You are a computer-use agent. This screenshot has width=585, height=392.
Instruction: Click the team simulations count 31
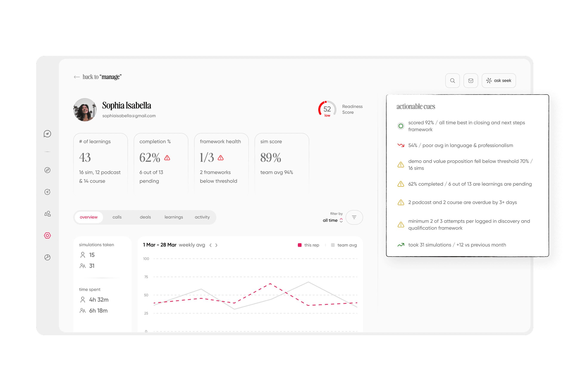[x=92, y=266]
